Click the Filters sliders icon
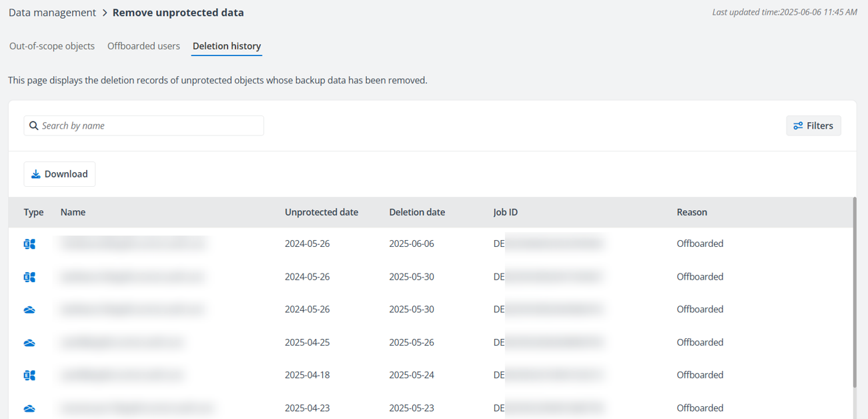The width and height of the screenshot is (868, 419). click(798, 125)
